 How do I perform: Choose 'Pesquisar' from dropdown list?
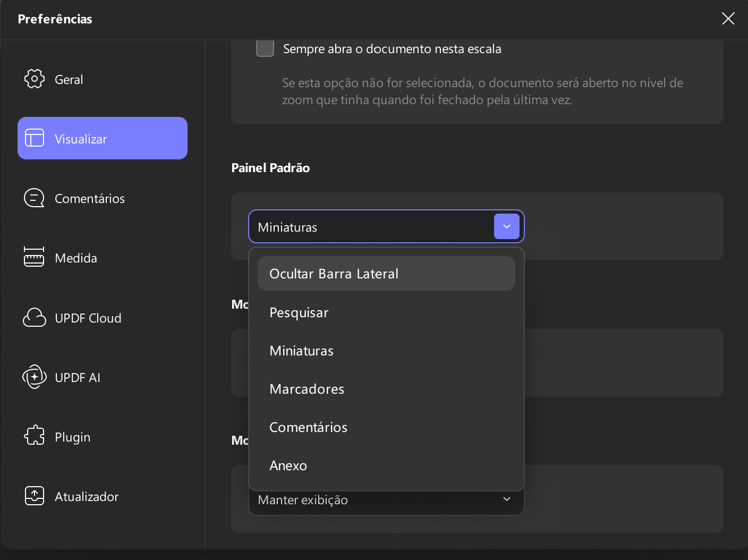point(386,312)
